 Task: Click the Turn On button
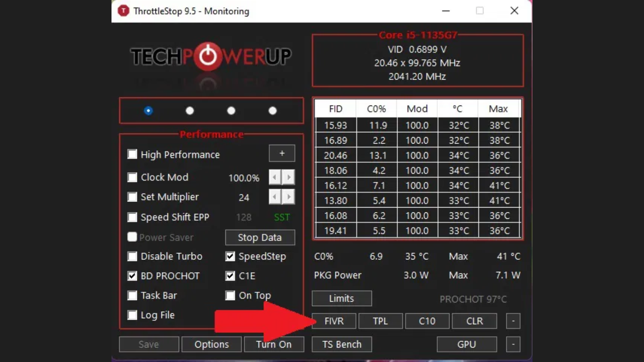[x=274, y=344]
